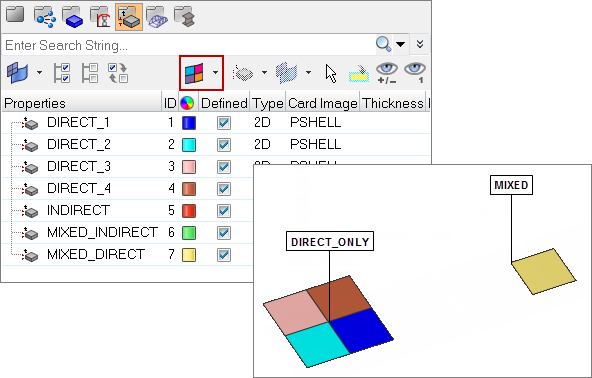The height and width of the screenshot is (378, 592).
Task: Toggle the Defined checkbox for MIXED_DIRECT
Action: pyautogui.click(x=224, y=255)
